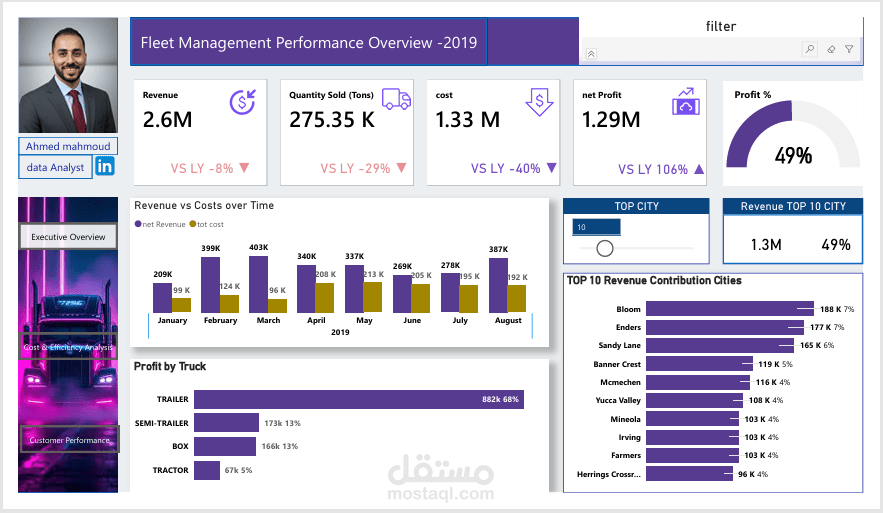
Task: Click the Quantity Sold truck icon
Action: click(x=396, y=99)
